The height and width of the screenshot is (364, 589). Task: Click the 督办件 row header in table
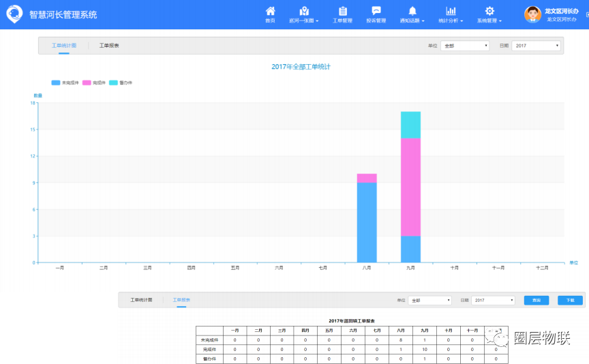(209, 359)
